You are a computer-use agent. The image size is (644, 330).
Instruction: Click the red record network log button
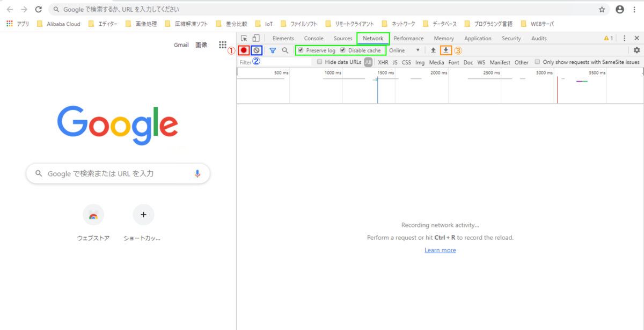pos(244,50)
